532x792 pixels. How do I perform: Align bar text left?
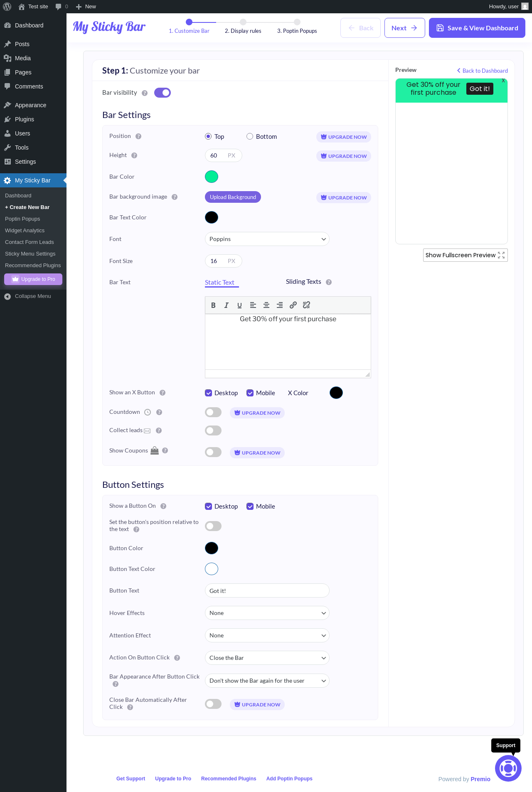(x=253, y=305)
